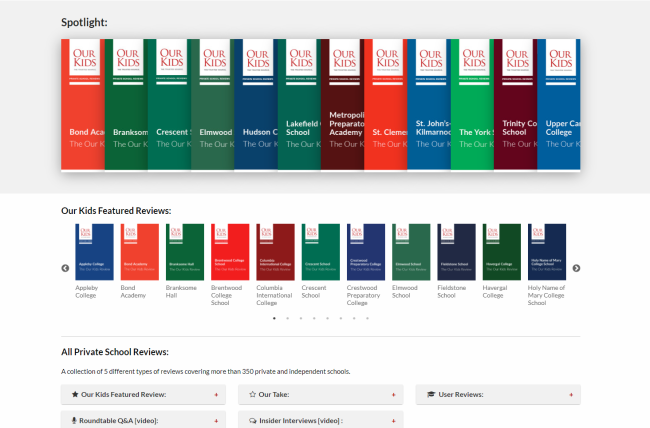Open the Branksome spotlight cover

tap(126, 105)
